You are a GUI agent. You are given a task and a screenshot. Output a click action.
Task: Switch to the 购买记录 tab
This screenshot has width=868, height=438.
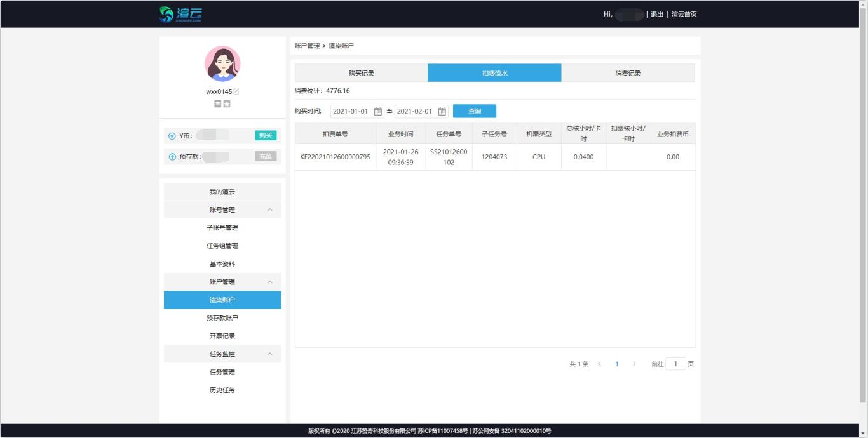[x=361, y=73]
